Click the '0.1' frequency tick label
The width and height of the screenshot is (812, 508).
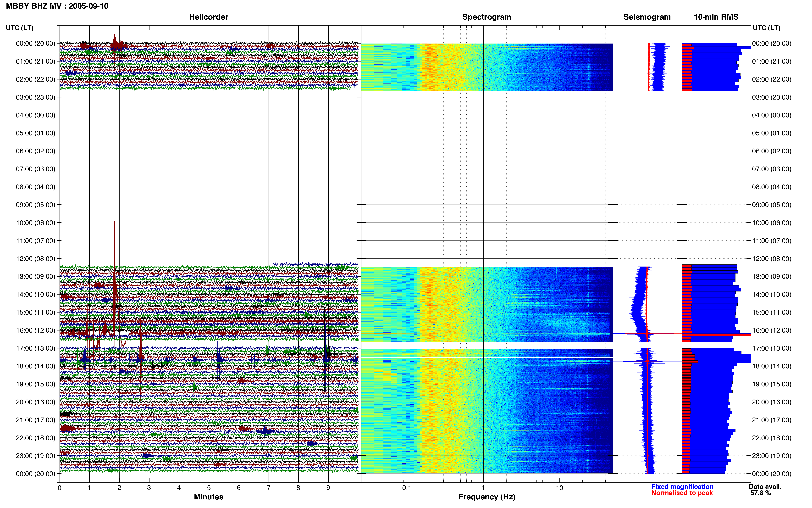click(x=407, y=487)
